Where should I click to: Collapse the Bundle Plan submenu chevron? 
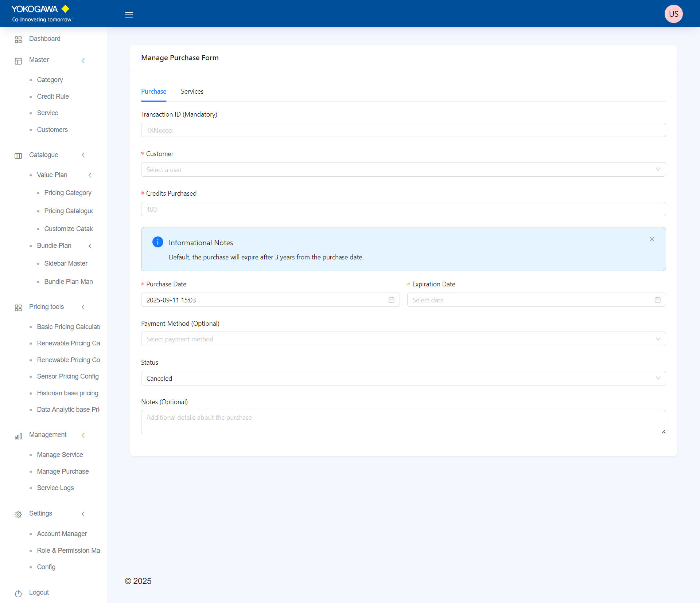(x=90, y=246)
